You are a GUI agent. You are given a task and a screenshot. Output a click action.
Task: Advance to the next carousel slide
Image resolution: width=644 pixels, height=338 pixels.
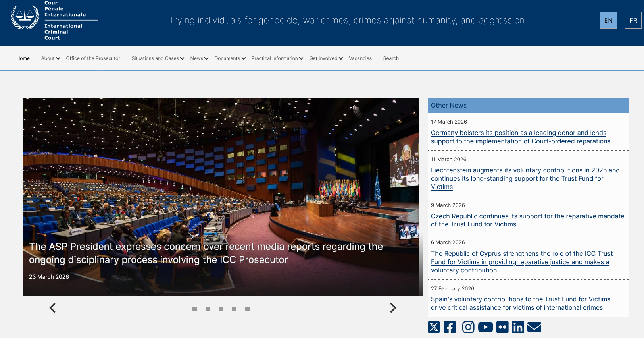click(x=393, y=308)
